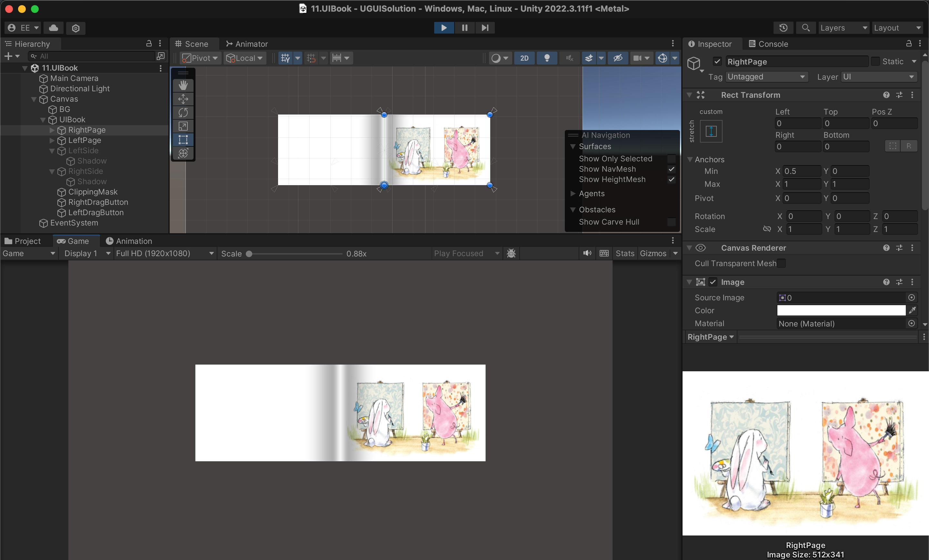Click the Stats button
This screenshot has width=929, height=560.
pos(625,254)
